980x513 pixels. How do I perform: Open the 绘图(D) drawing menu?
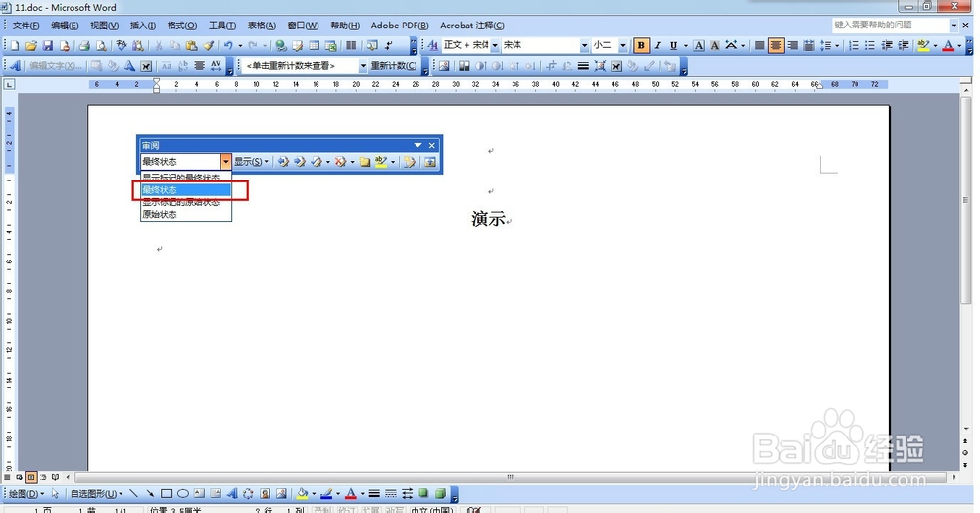click(25, 494)
